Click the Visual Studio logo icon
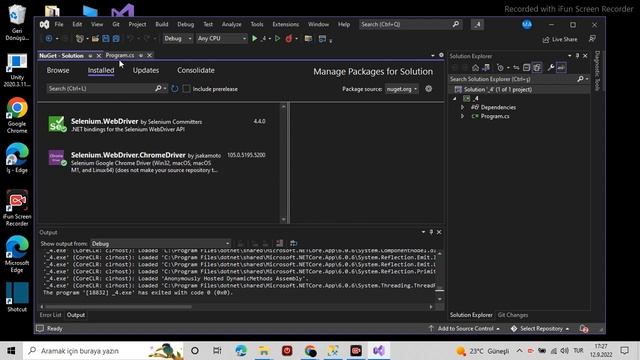640x360 pixels. [44, 24]
